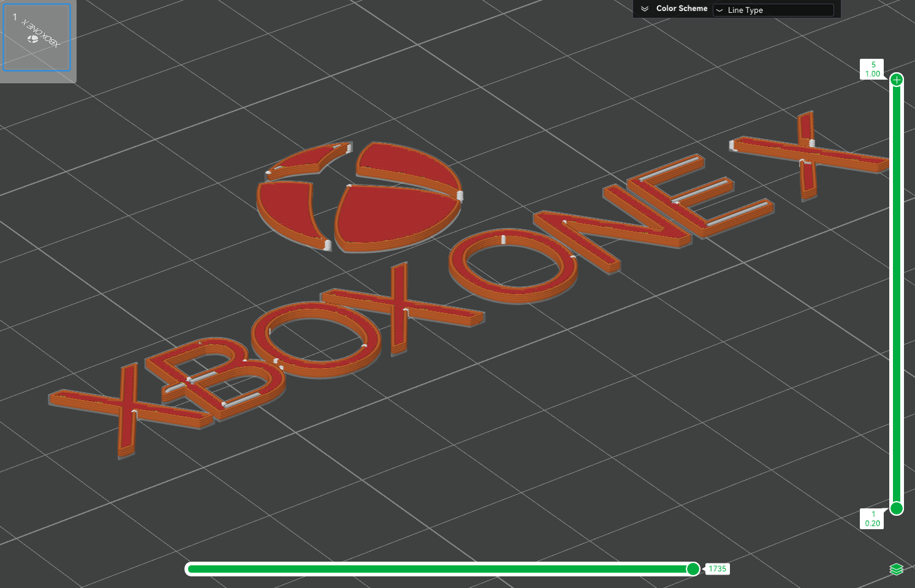Click the horizontal move slider handle at 1735
This screenshot has width=915, height=588.
click(693, 569)
